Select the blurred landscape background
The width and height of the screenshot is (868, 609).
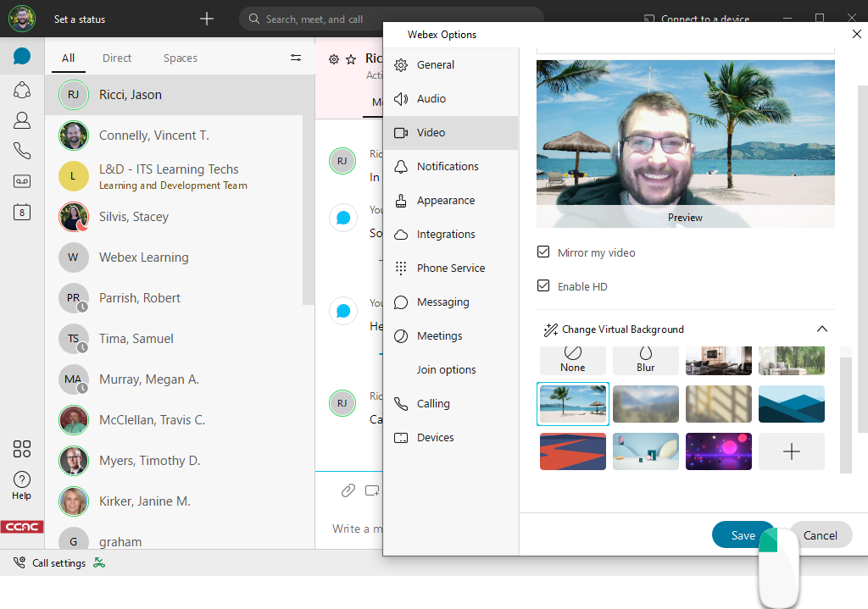pos(645,404)
